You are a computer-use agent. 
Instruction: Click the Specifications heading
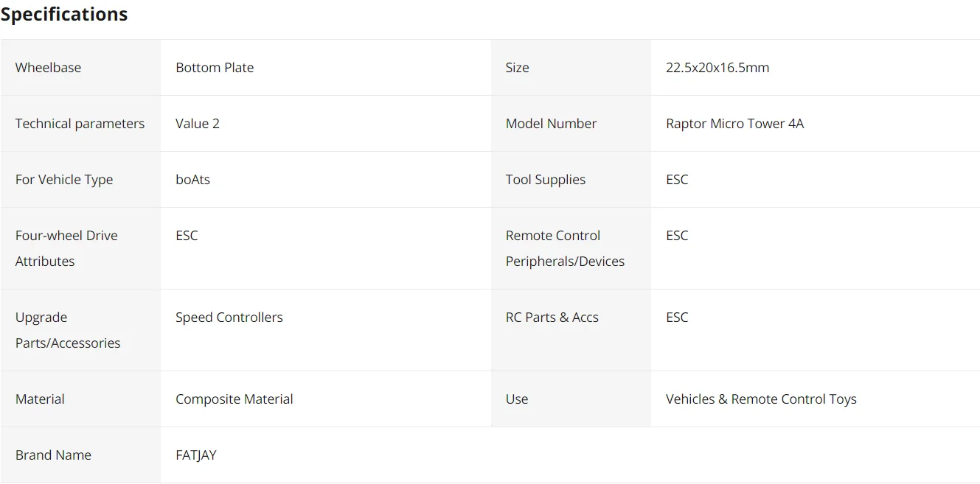[x=64, y=15]
